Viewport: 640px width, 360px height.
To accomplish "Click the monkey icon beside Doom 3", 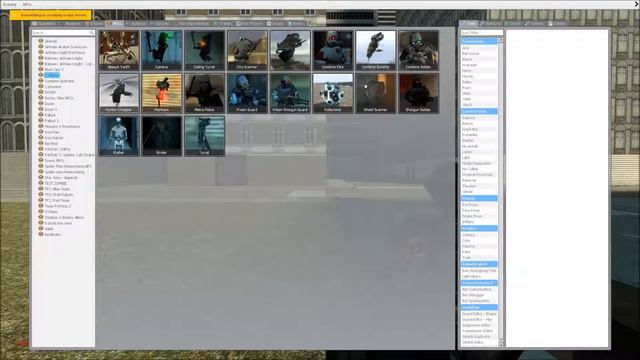I will (x=41, y=109).
